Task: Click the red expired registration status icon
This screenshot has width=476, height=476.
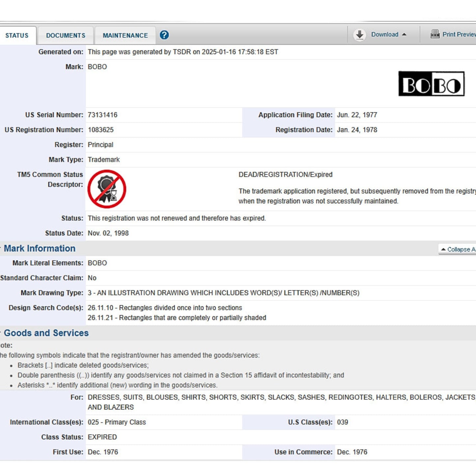Action: (107, 189)
